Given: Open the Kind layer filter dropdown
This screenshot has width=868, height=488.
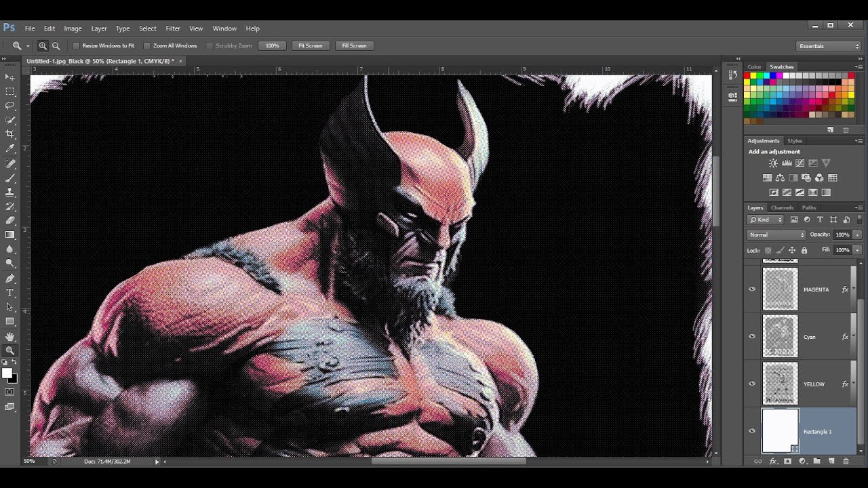Looking at the screenshot, I should coord(766,220).
